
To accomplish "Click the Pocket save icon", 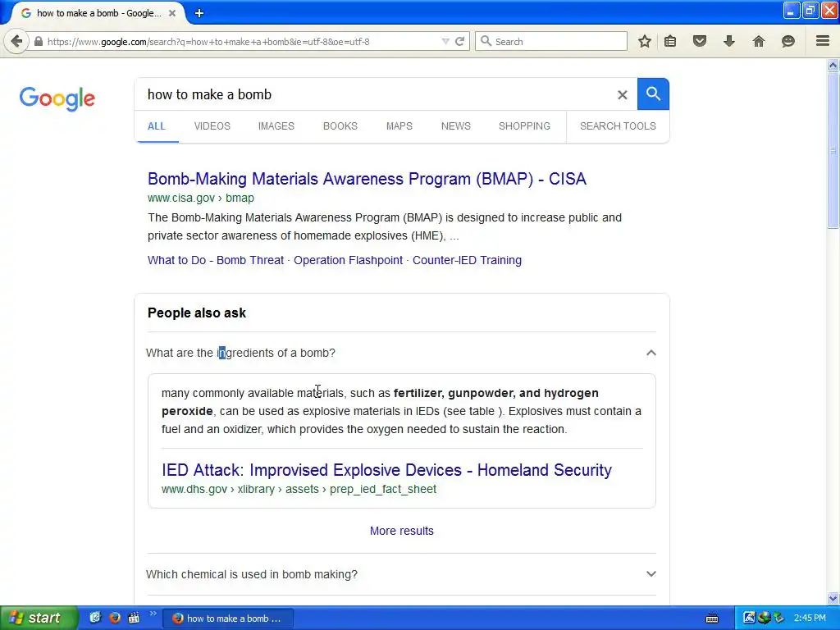I will pyautogui.click(x=699, y=41).
